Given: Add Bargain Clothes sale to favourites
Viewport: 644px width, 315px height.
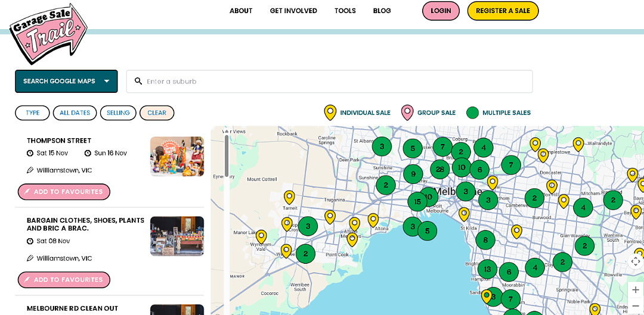Looking at the screenshot, I should coord(64,280).
